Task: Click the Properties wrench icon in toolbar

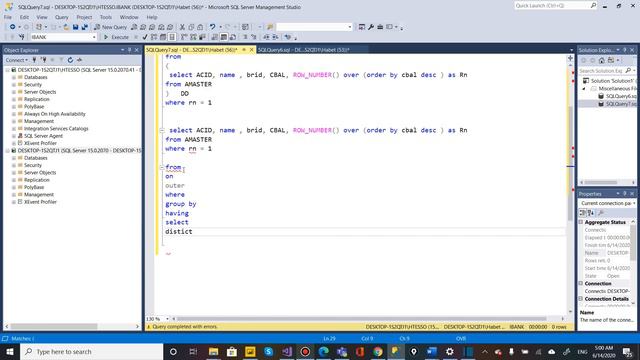Action: click(x=371, y=27)
